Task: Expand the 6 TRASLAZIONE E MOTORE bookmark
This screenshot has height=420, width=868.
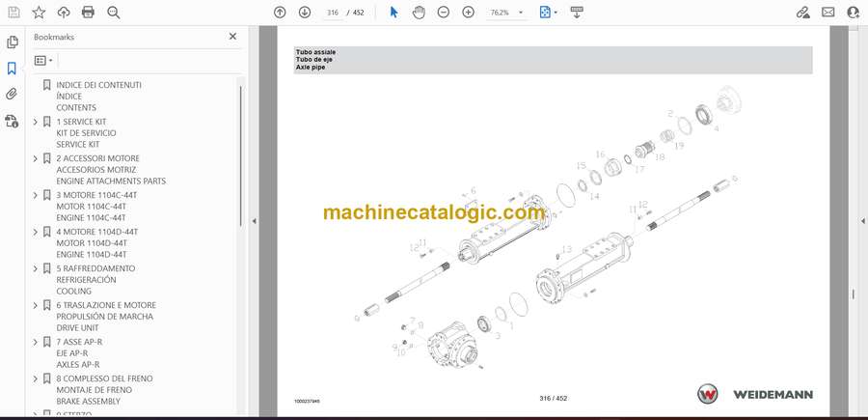Action: tap(36, 305)
